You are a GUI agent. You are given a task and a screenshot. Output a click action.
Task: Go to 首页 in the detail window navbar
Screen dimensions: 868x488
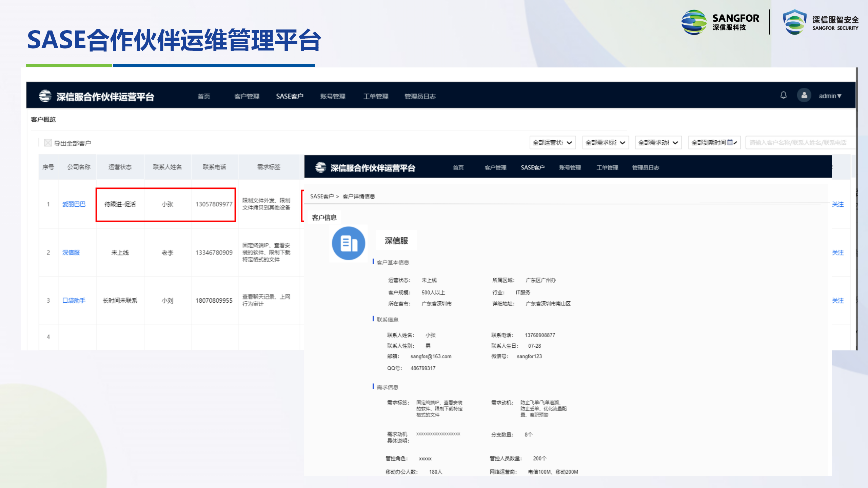[458, 167]
